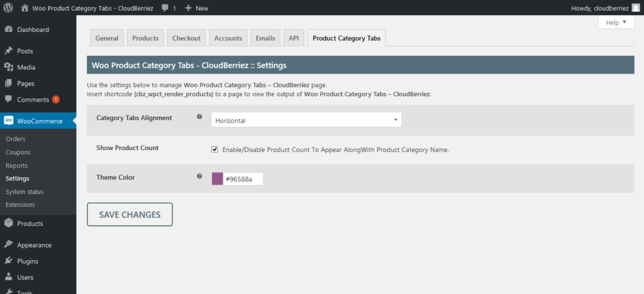The width and height of the screenshot is (644, 294).
Task: Expand the Help panel
Action: [x=616, y=23]
